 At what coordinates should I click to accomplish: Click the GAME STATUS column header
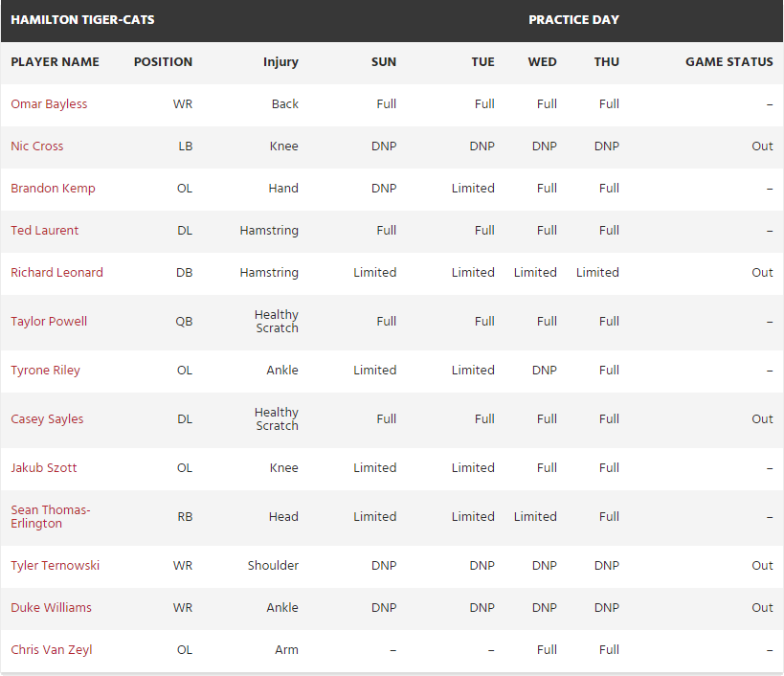click(x=728, y=62)
